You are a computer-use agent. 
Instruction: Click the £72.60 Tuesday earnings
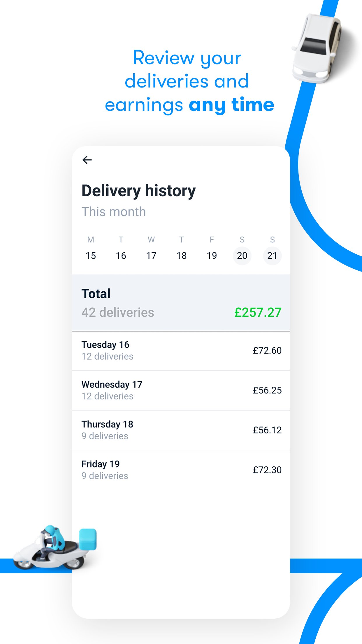point(267,351)
